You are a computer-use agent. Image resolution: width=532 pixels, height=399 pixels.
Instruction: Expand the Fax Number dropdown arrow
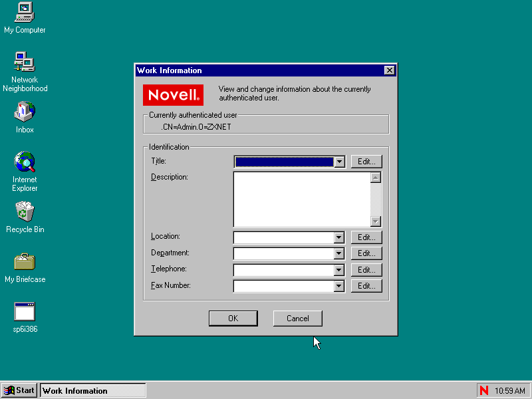click(x=338, y=286)
